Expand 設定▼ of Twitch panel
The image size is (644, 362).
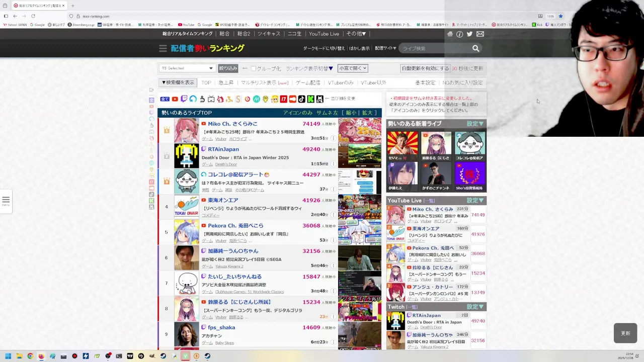click(475, 307)
